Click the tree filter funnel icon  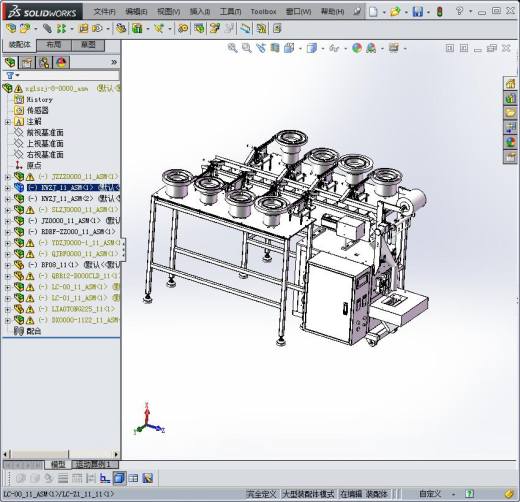(10, 75)
